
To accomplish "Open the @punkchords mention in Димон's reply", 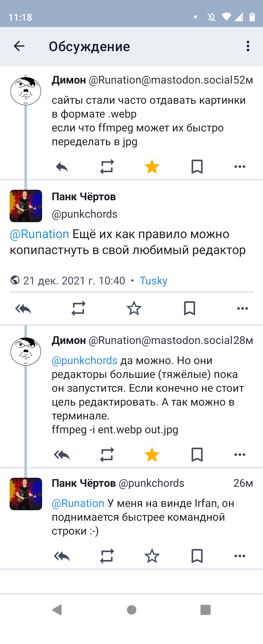I will coord(84,360).
